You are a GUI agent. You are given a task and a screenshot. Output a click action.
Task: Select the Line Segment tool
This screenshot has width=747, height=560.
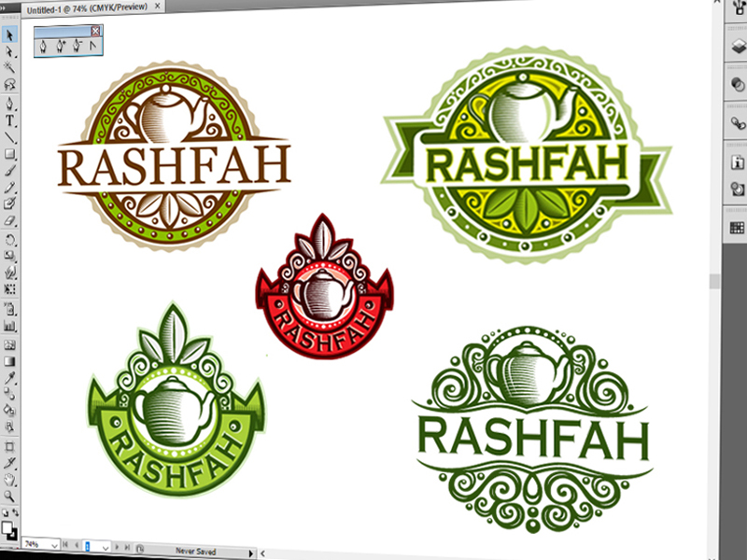tap(9, 137)
